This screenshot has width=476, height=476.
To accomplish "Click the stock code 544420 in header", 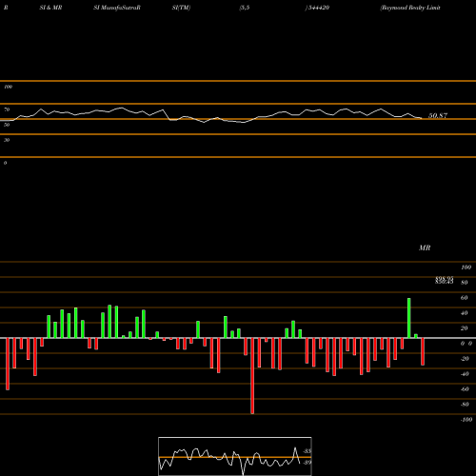I will [x=318, y=8].
